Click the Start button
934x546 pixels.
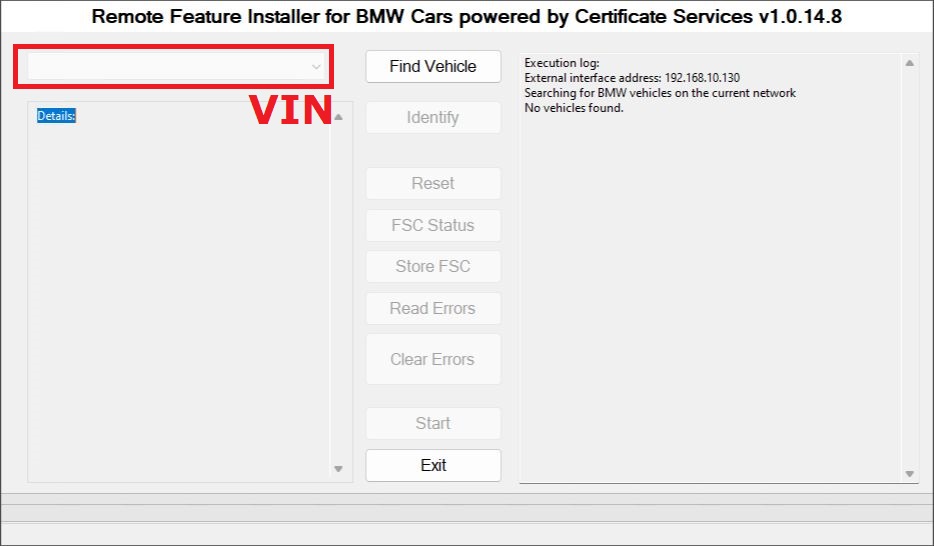(x=433, y=423)
